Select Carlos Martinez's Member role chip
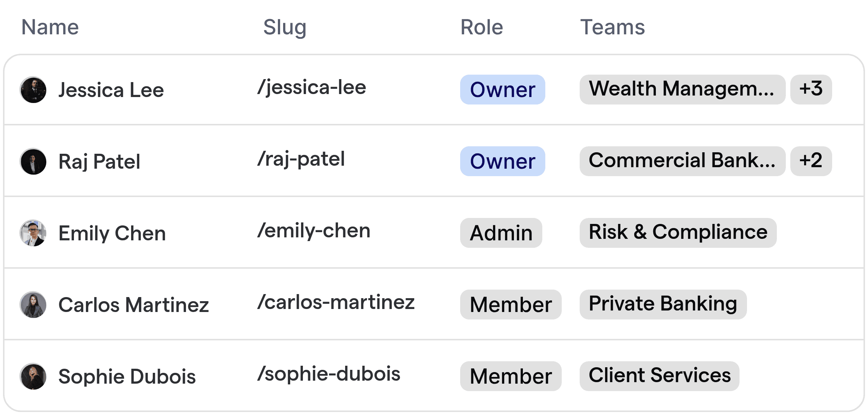The image size is (868, 415). click(511, 304)
